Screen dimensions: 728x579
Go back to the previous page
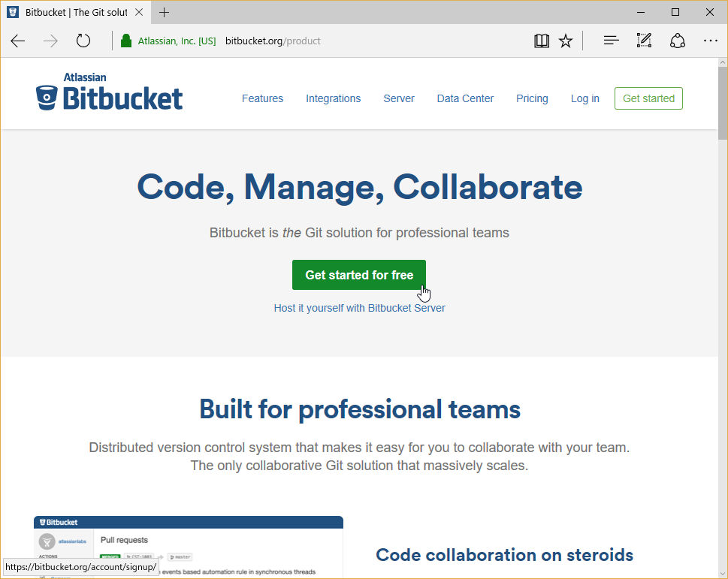(x=17, y=41)
